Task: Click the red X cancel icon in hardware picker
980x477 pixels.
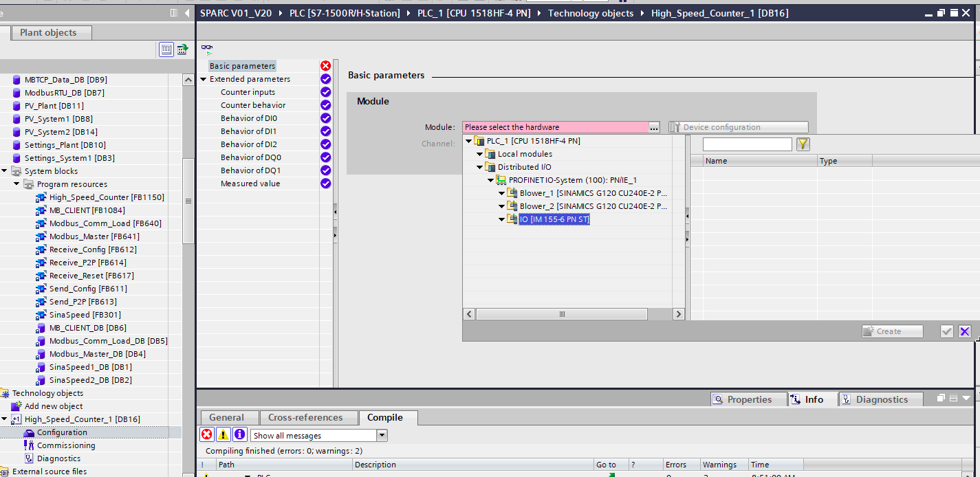Action: pyautogui.click(x=964, y=331)
